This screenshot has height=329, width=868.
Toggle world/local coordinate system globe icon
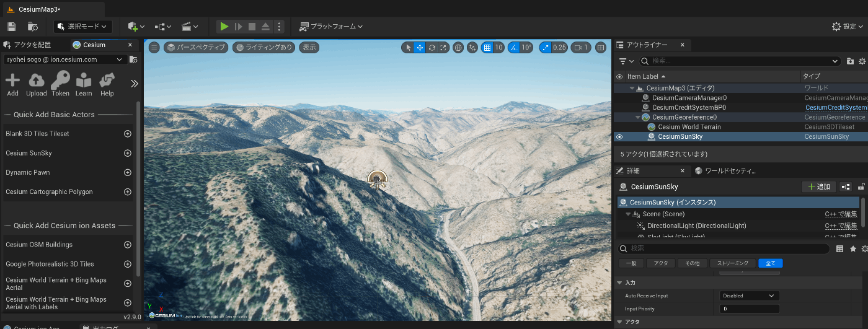(x=458, y=47)
